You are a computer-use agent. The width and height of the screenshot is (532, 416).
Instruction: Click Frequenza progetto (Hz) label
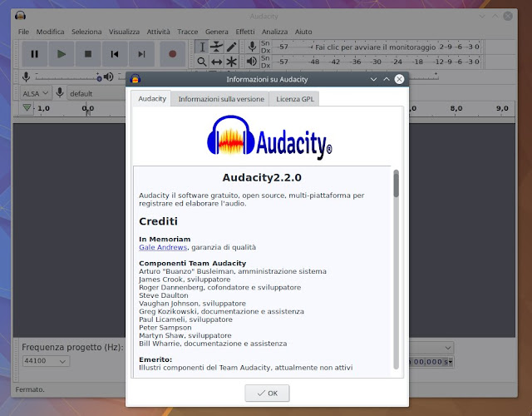click(72, 347)
